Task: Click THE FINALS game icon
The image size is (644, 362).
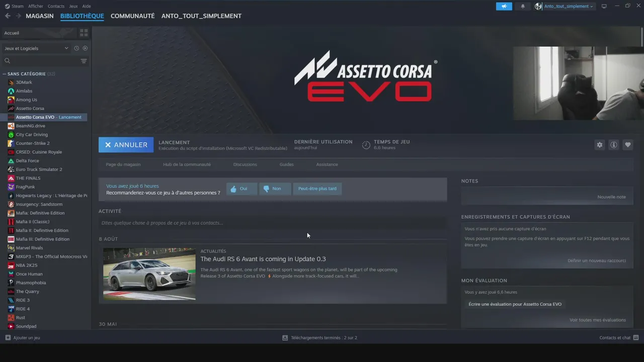Action: pos(11,178)
